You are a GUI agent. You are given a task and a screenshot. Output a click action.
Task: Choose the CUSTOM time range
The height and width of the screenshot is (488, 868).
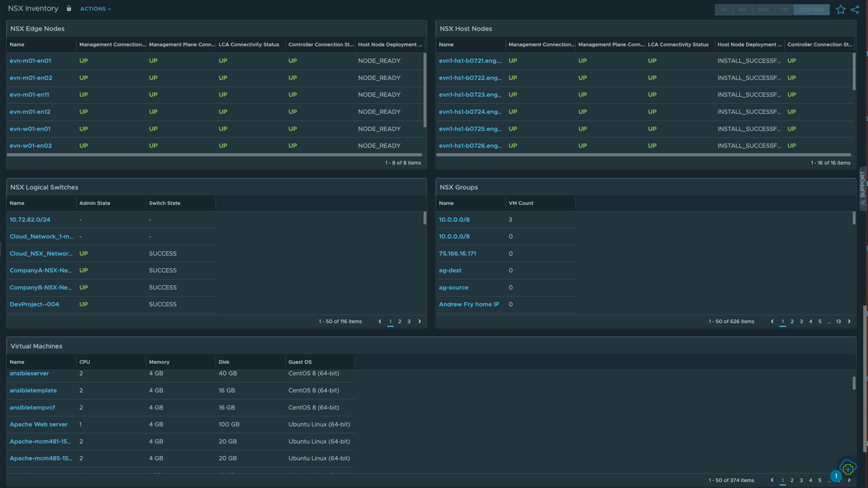pyautogui.click(x=811, y=10)
